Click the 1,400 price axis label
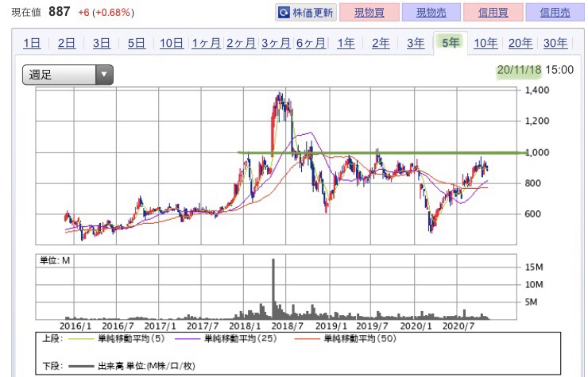The width and height of the screenshot is (588, 377). tap(537, 90)
